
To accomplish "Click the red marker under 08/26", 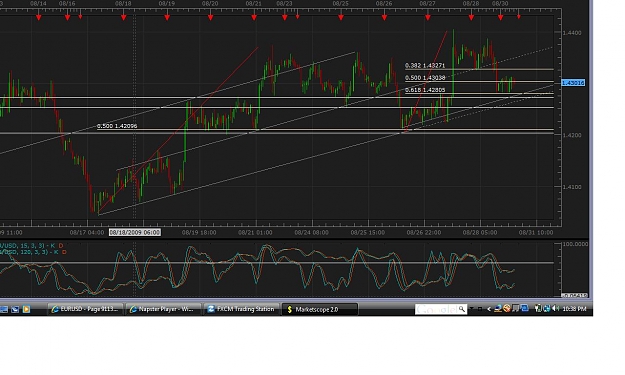I will [384, 18].
